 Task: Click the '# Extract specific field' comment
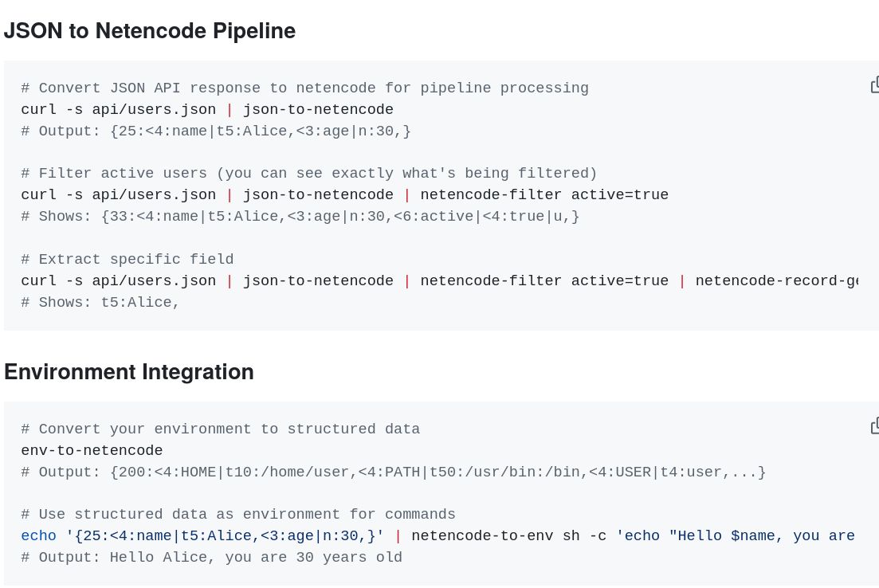click(127, 259)
